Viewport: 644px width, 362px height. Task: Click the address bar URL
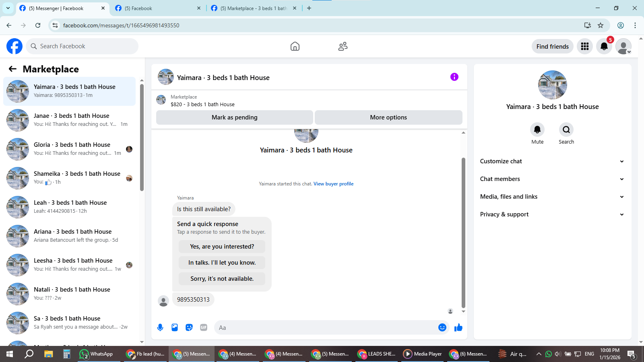pyautogui.click(x=121, y=25)
